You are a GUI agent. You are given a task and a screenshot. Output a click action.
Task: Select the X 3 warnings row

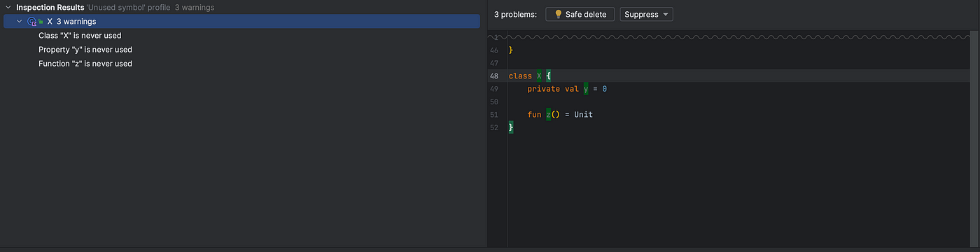[241, 22]
